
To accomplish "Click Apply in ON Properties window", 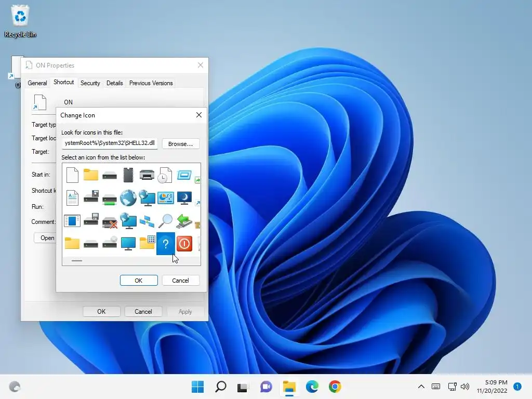I will tap(185, 312).
